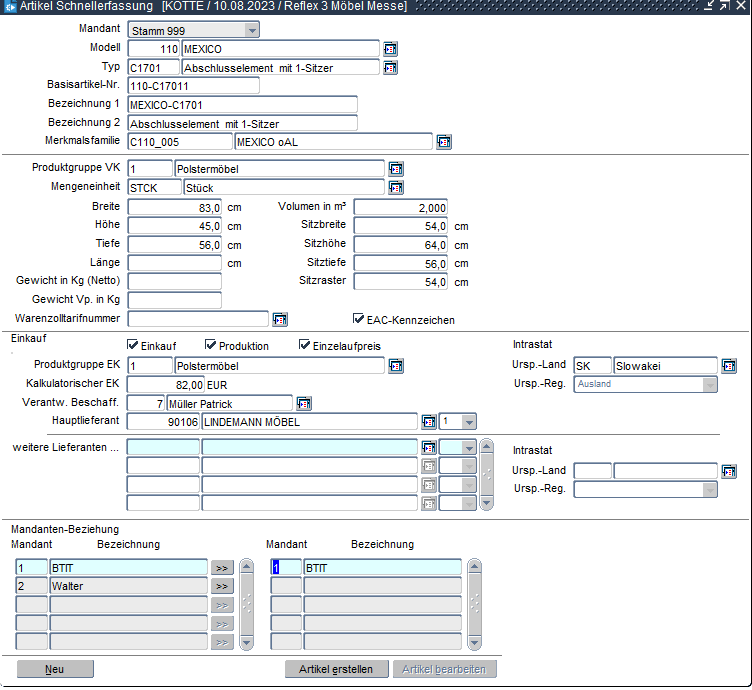This screenshot has height=690, width=752.
Task: Open lookup icon next to Modell field
Action: [x=390, y=49]
